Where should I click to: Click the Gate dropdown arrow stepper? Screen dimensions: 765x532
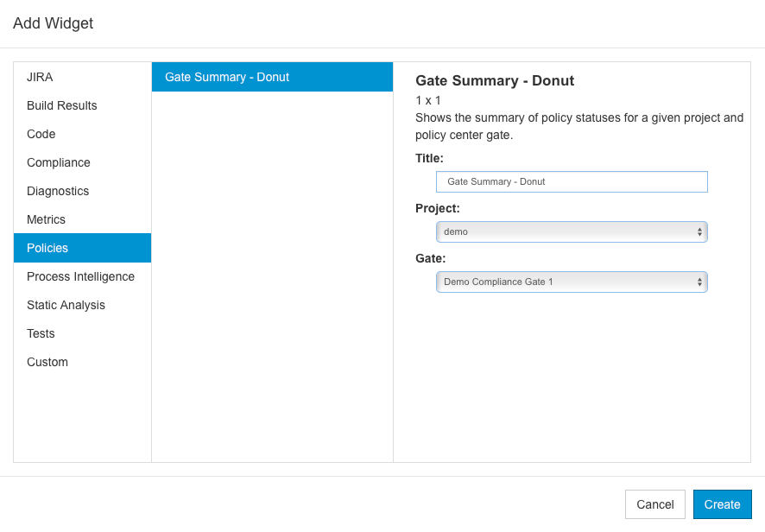pyautogui.click(x=699, y=282)
